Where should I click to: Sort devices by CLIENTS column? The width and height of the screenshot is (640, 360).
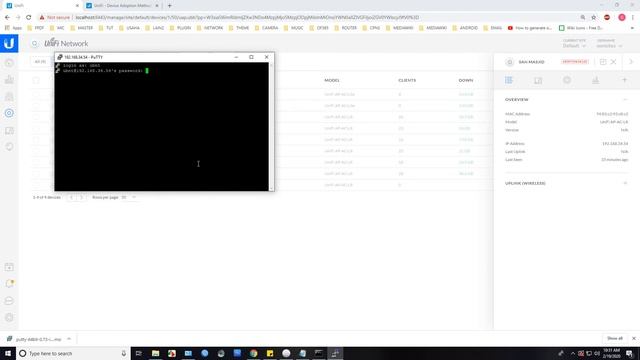pyautogui.click(x=407, y=80)
